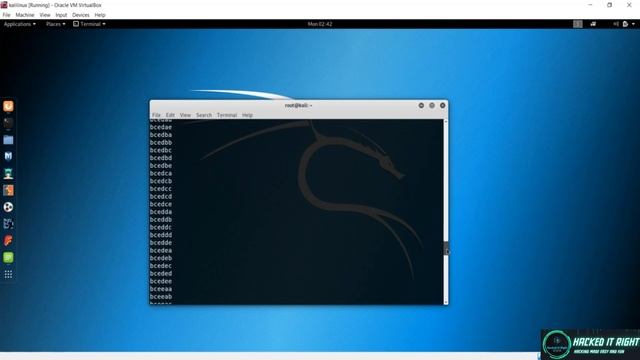Launch Metasploit from the dock

[x=8, y=156]
